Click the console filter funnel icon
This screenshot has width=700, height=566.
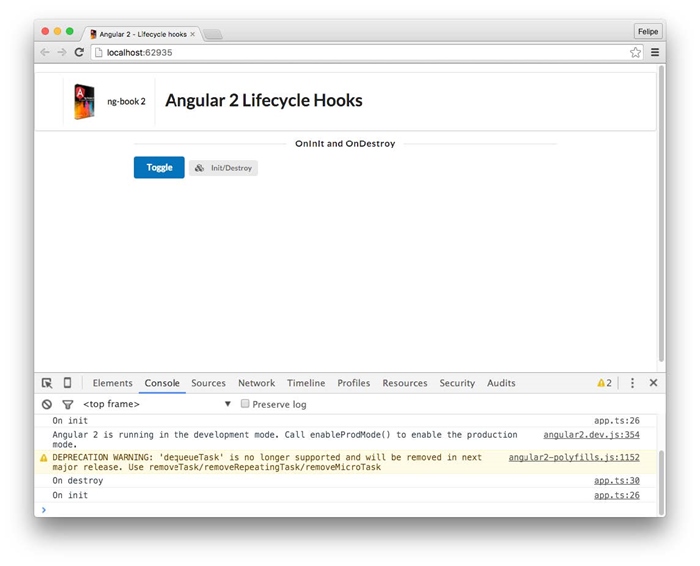click(68, 404)
